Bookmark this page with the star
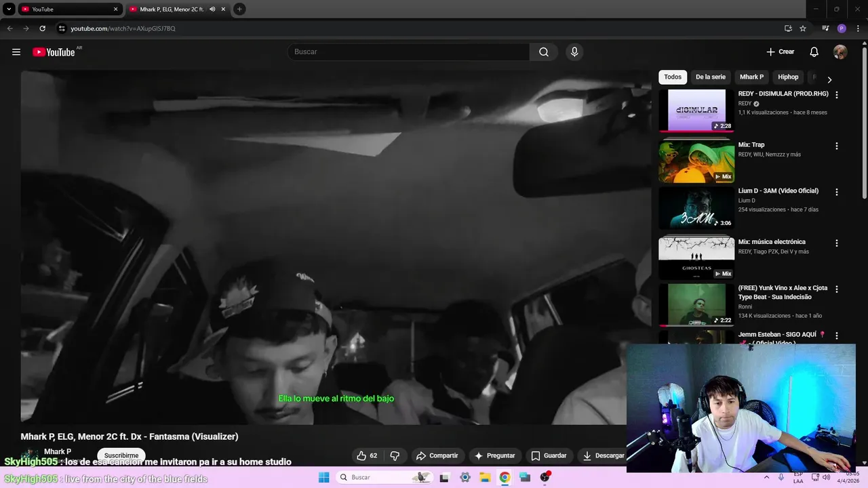Viewport: 868px width, 488px height. pyautogui.click(x=803, y=28)
